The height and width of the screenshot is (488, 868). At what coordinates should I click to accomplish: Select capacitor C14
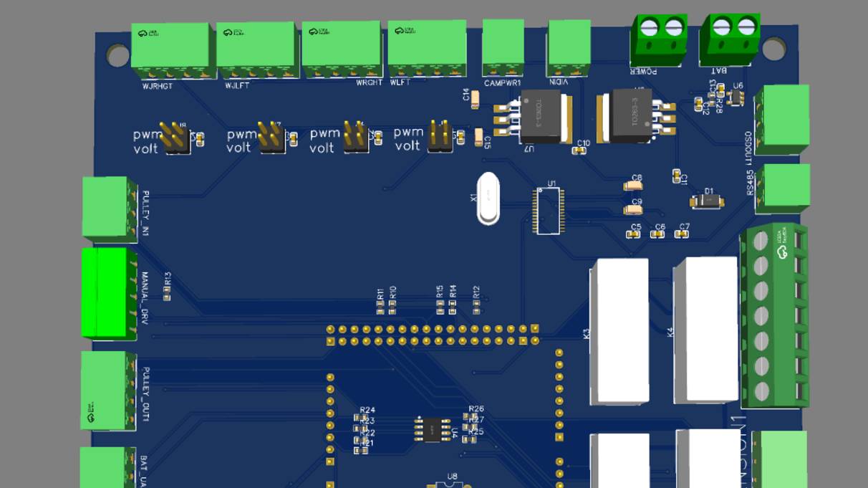point(474,99)
